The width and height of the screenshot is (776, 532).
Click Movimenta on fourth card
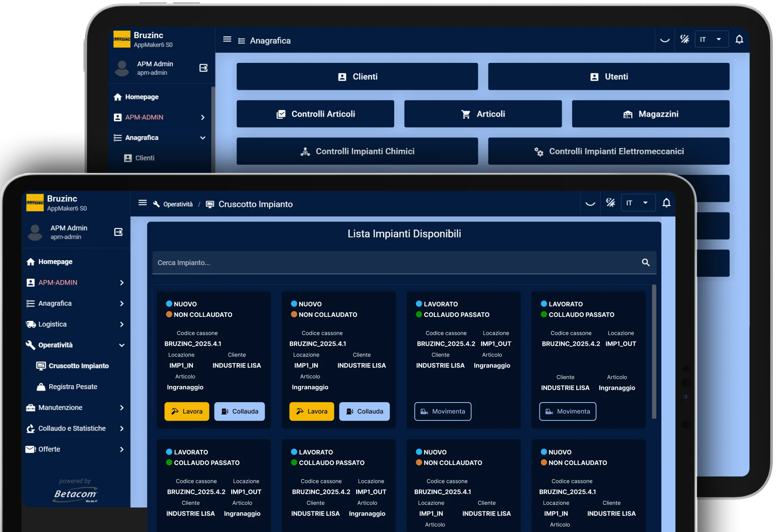pyautogui.click(x=568, y=412)
